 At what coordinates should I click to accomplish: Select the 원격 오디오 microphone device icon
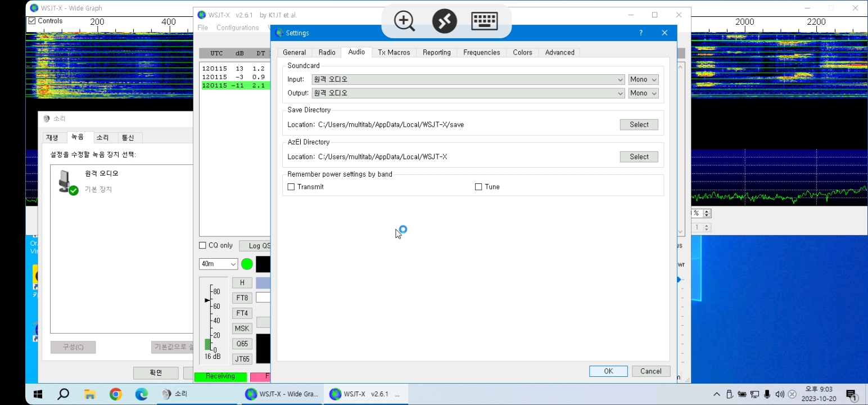click(x=68, y=182)
